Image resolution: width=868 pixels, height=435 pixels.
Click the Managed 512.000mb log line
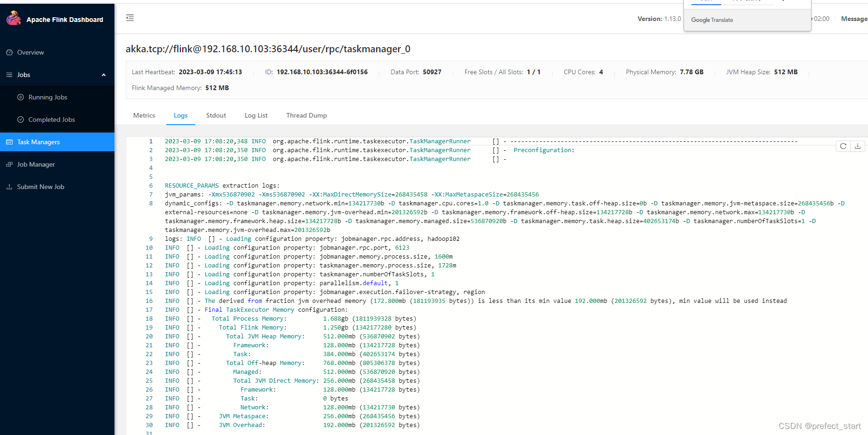[292, 372]
